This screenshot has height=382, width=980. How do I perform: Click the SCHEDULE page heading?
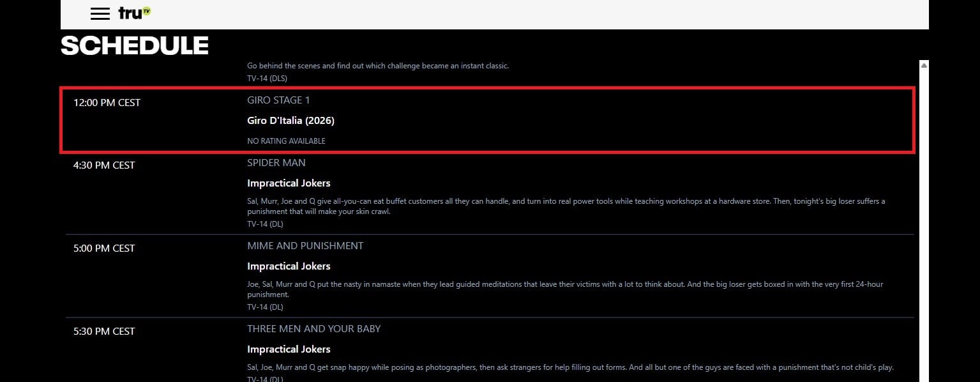pos(135,46)
